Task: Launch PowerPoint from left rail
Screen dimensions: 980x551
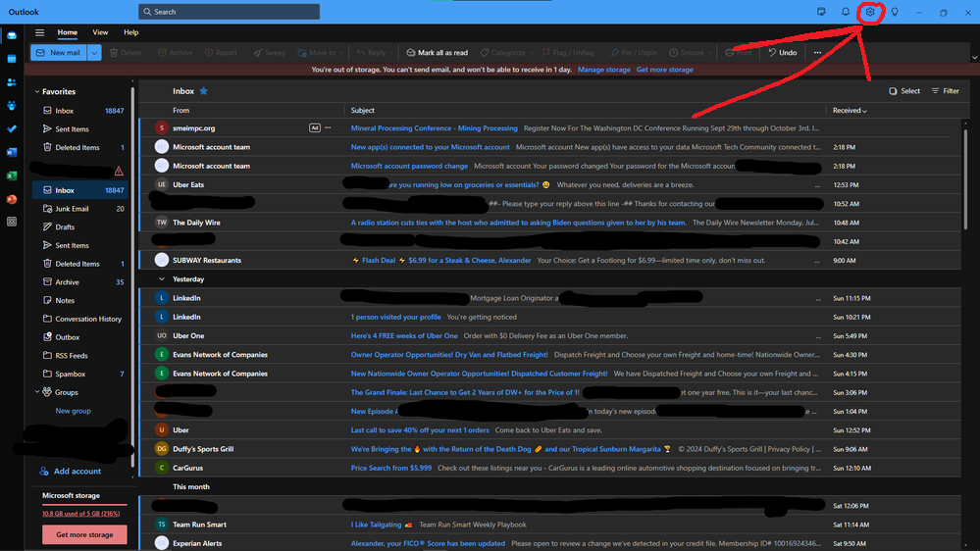Action: pyautogui.click(x=11, y=199)
